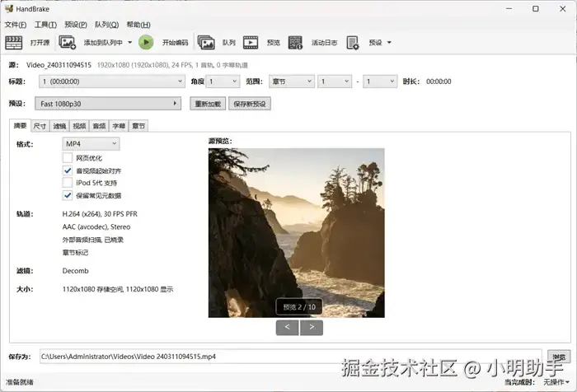Click the Open Source clapperboard icon
This screenshot has height=392, width=577.
tap(14, 43)
